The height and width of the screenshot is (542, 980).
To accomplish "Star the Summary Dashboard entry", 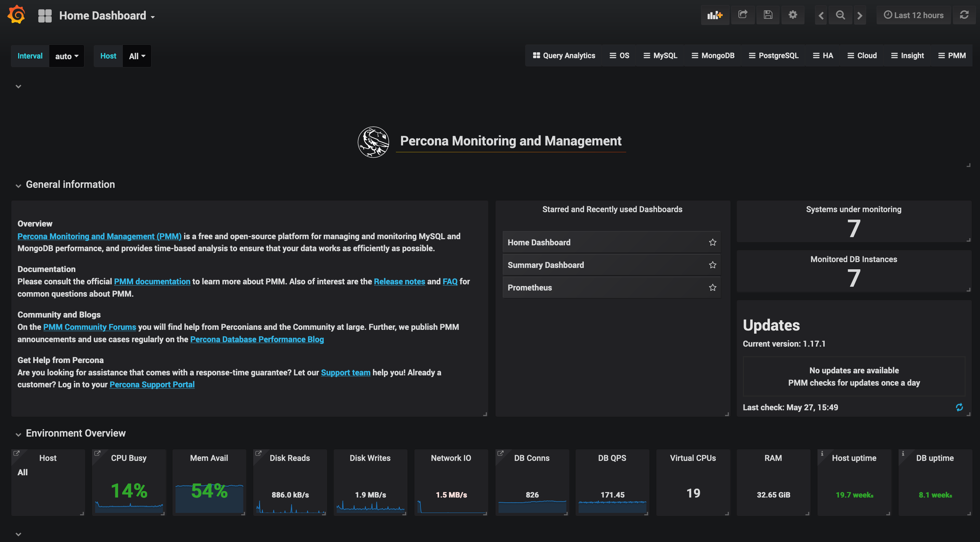I will (712, 265).
